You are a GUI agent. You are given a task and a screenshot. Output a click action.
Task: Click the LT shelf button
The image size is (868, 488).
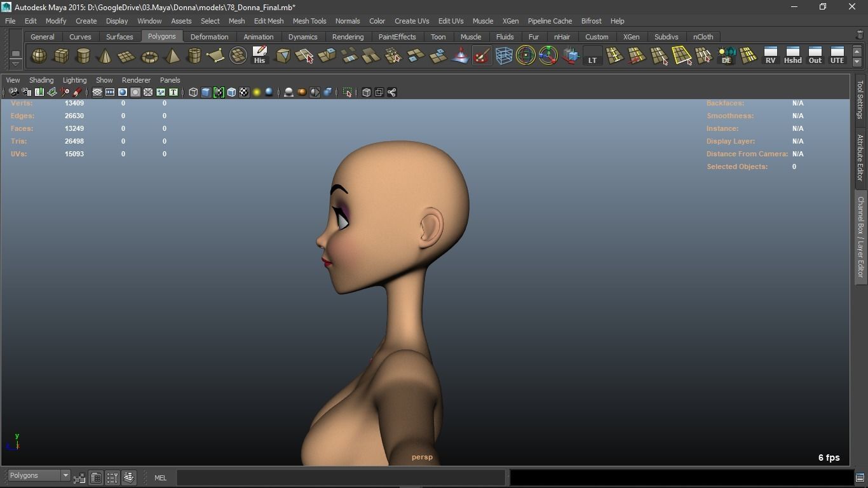592,56
